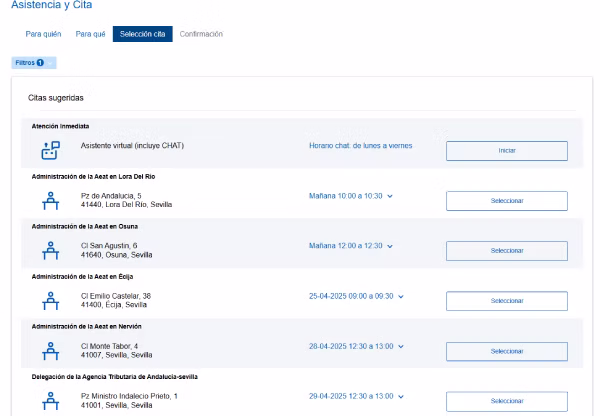Screen dimensions: 600x416
Task: Expand time options for Mañana 10:00 a 10:30
Action: pyautogui.click(x=389, y=196)
